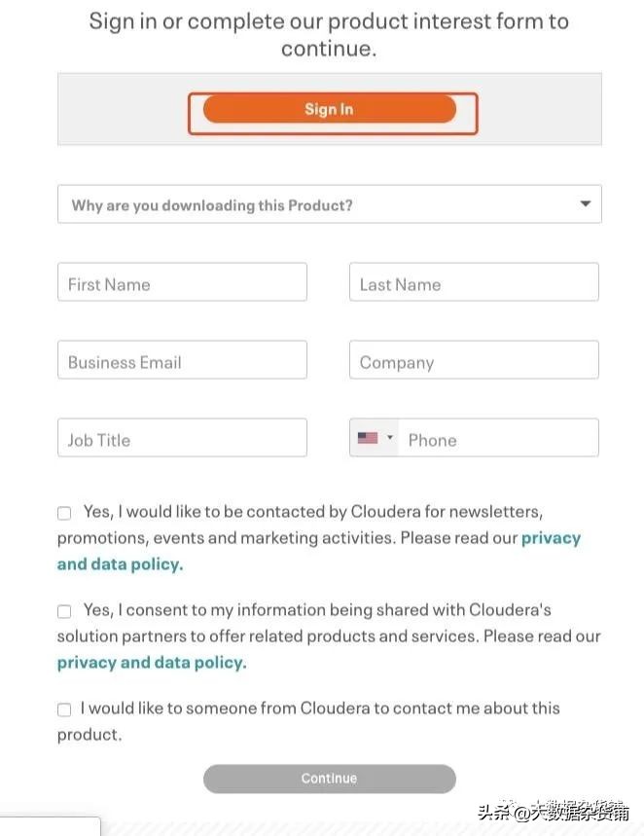Click the US flag country icon
The width and height of the screenshot is (644, 836).
[368, 439]
